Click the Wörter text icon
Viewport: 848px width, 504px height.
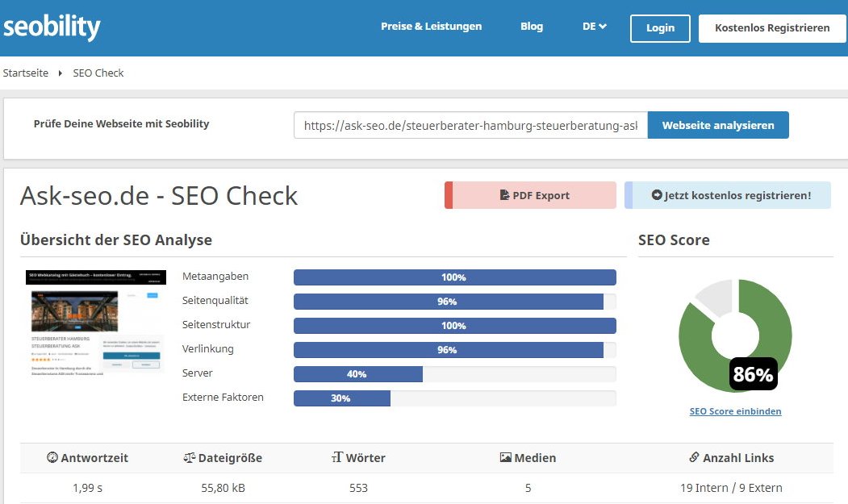coord(337,457)
